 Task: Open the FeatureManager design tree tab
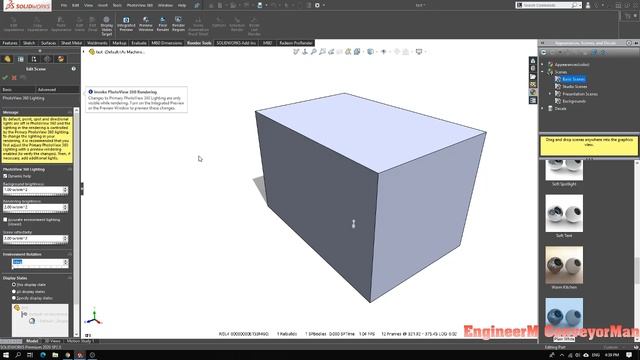(7, 59)
